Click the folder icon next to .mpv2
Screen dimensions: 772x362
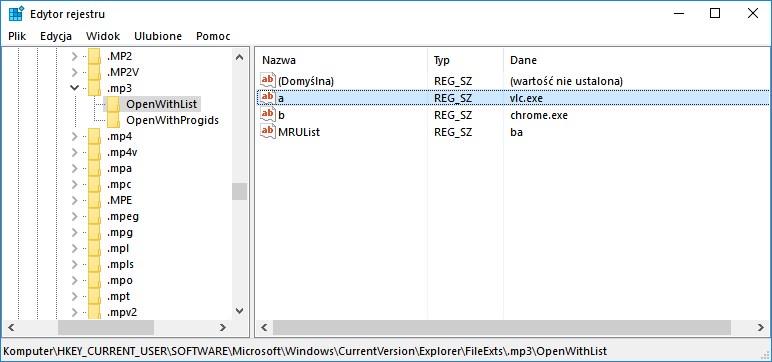pos(95,312)
